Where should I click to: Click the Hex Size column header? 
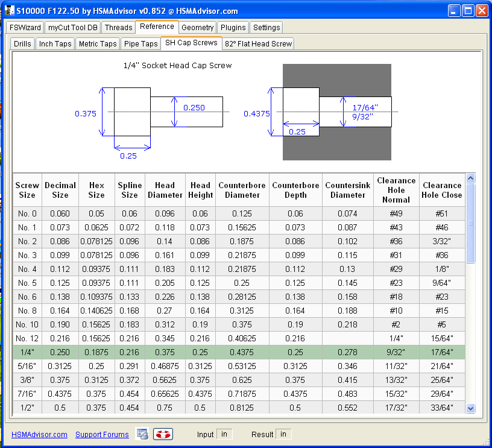coord(96,190)
